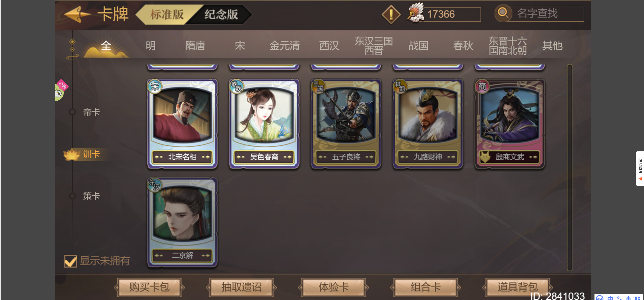Open the 吴色春宵 card thumbnail
The width and height of the screenshot is (644, 300).
click(264, 124)
